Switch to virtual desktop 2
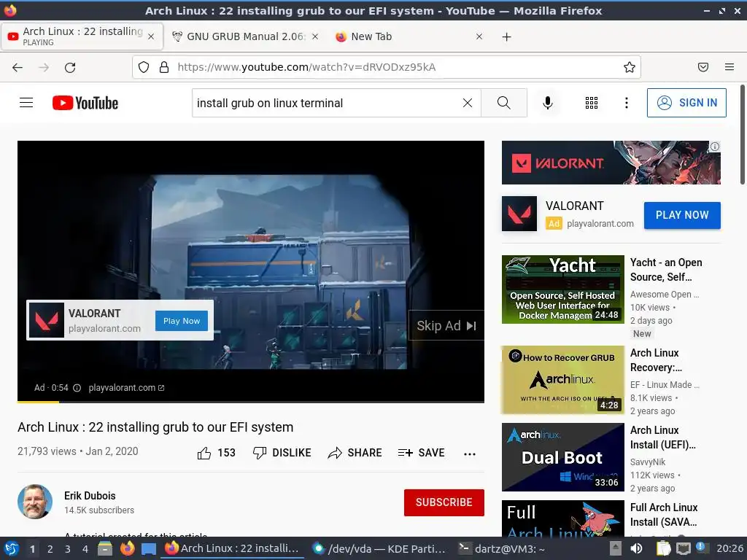 click(x=50, y=549)
